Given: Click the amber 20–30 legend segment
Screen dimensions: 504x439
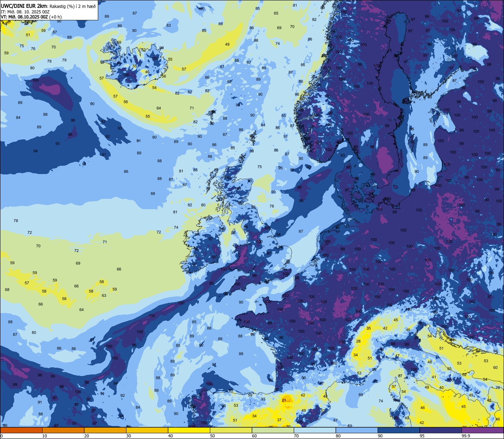Looking at the screenshot, I should coord(105,430).
